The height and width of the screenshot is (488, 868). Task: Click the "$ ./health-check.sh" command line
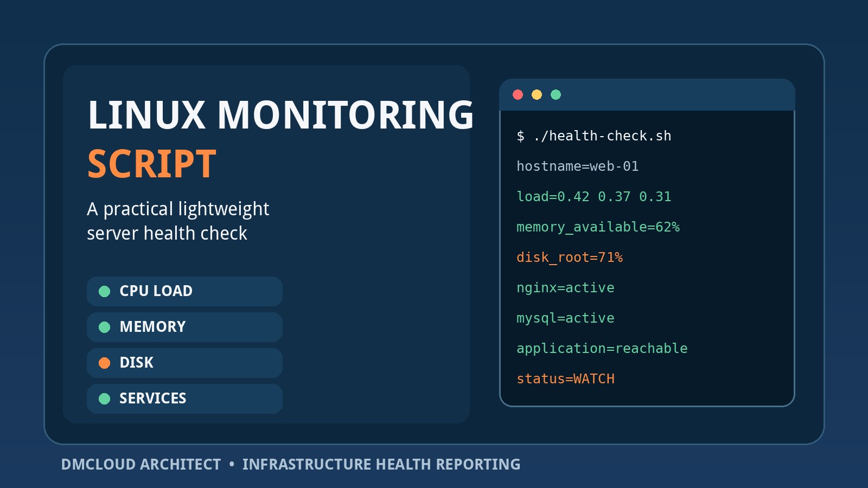594,136
